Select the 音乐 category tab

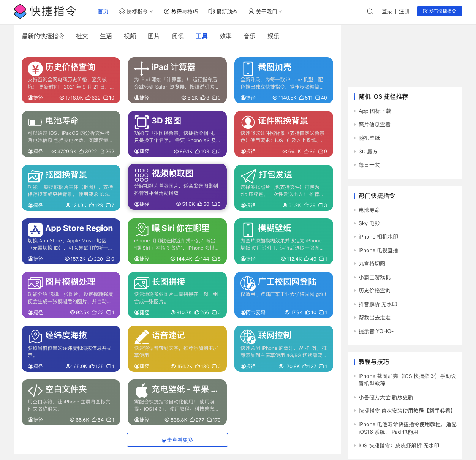(249, 36)
